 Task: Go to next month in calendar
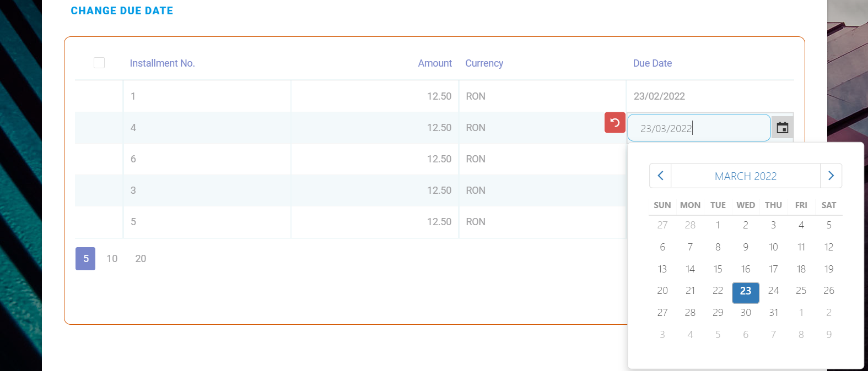(831, 176)
